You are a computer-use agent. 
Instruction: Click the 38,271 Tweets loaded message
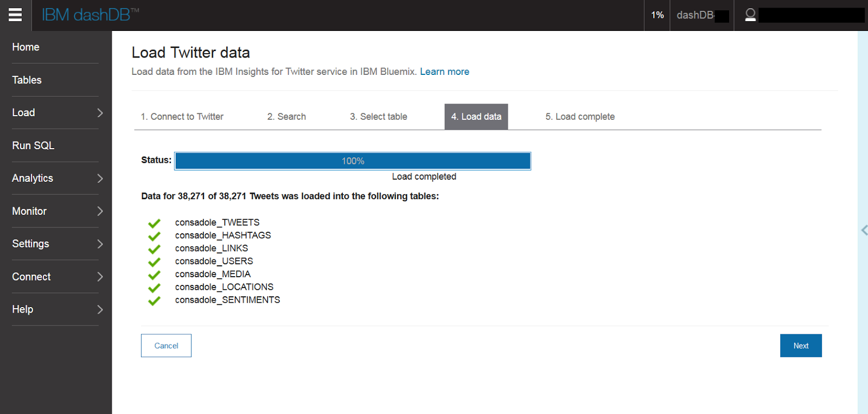pyautogui.click(x=290, y=196)
